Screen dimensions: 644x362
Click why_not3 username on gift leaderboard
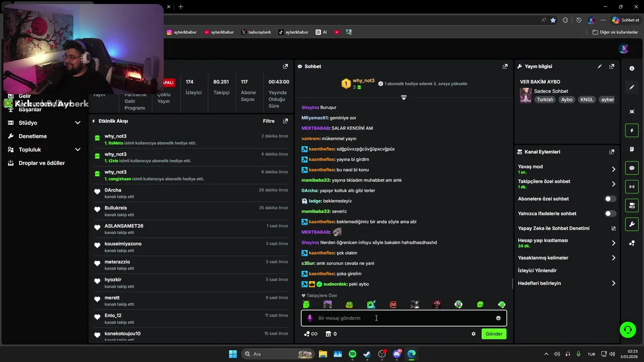(363, 80)
